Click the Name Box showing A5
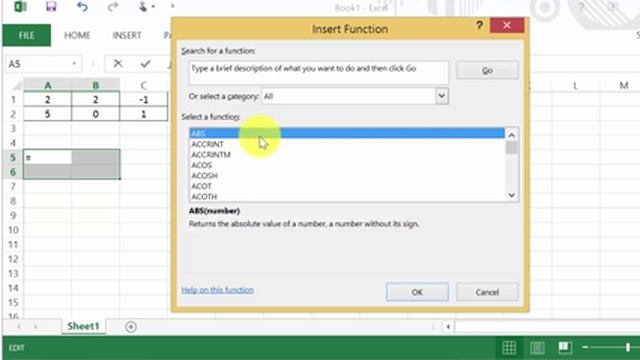 tap(39, 64)
